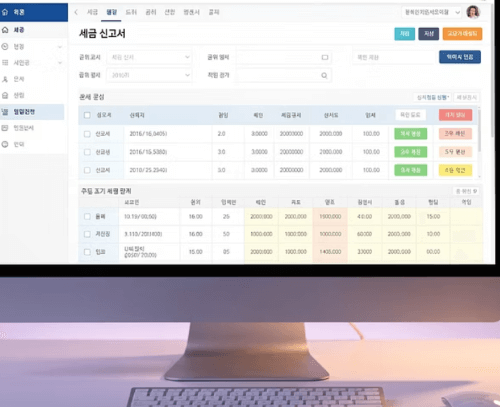Select the first tab right after the back chevron
Viewport: 500px width, 407px height.
coord(92,12)
